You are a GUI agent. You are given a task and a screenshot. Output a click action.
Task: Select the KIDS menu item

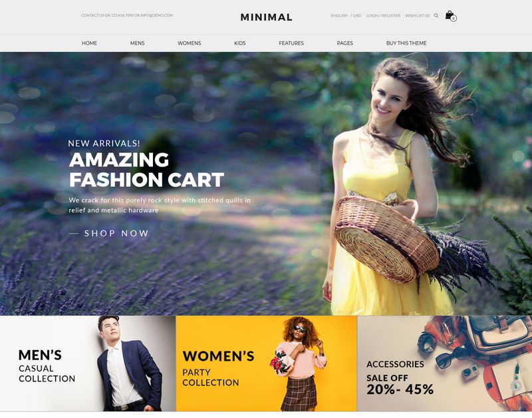point(240,43)
